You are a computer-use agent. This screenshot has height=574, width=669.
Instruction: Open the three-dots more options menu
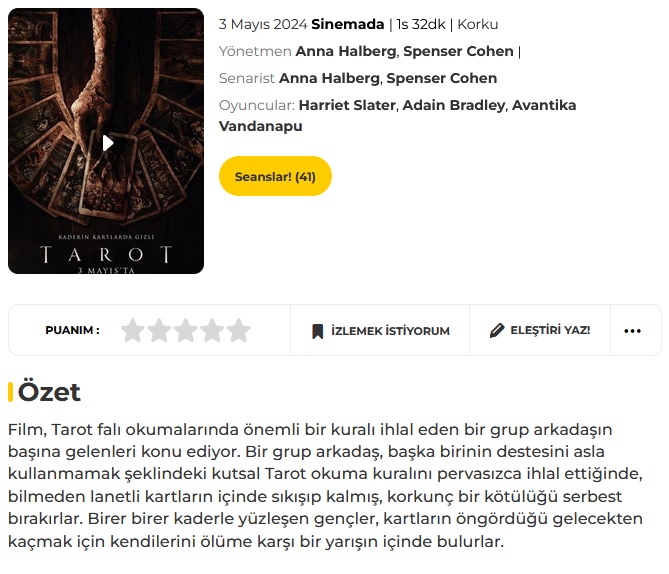pos(632,331)
